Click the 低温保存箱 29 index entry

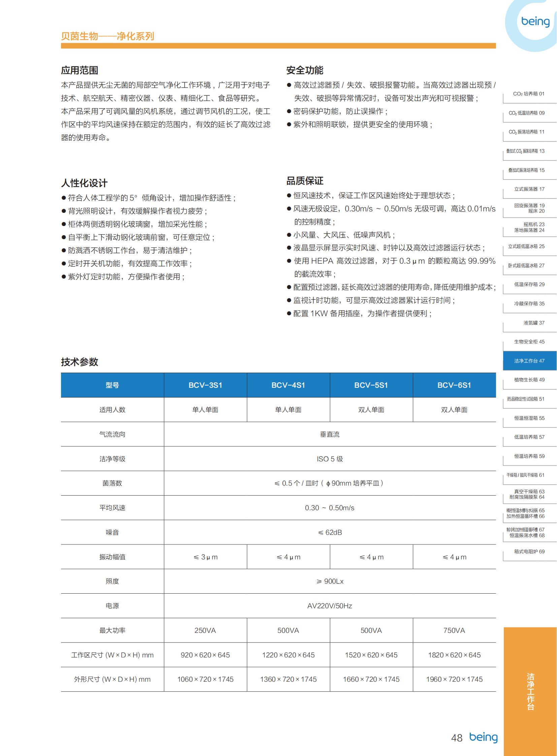pos(529,284)
